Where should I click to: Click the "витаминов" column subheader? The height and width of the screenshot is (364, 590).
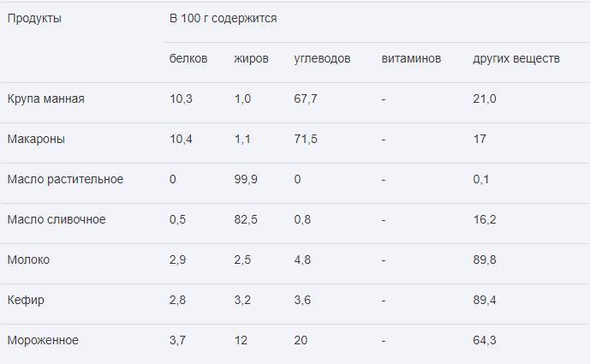(x=411, y=58)
